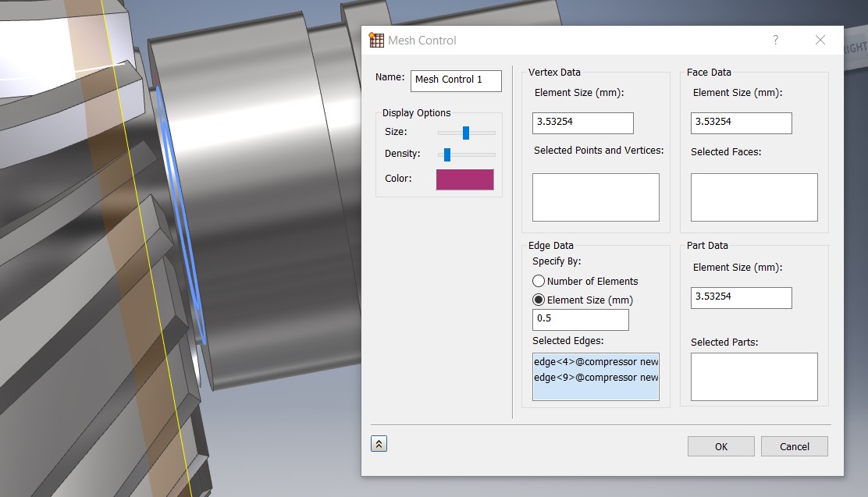Click the OK button
The height and width of the screenshot is (497, 868).
[x=720, y=446]
